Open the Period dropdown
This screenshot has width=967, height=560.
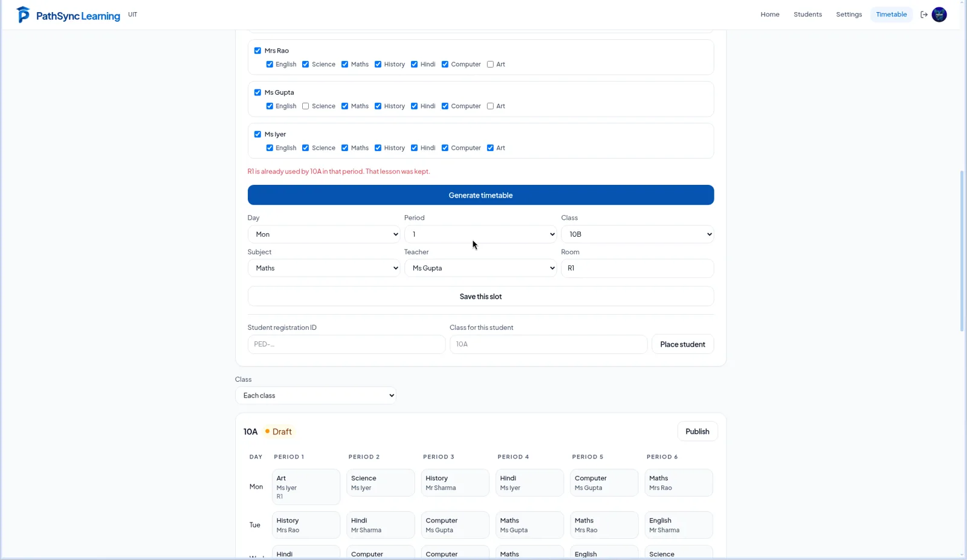coord(480,234)
